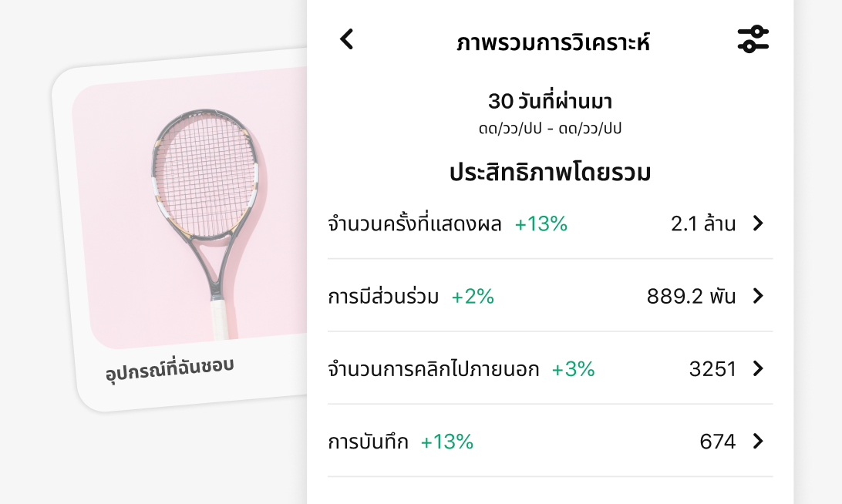The width and height of the screenshot is (842, 504).
Task: Click the arrow beside 674
Action: (758, 442)
